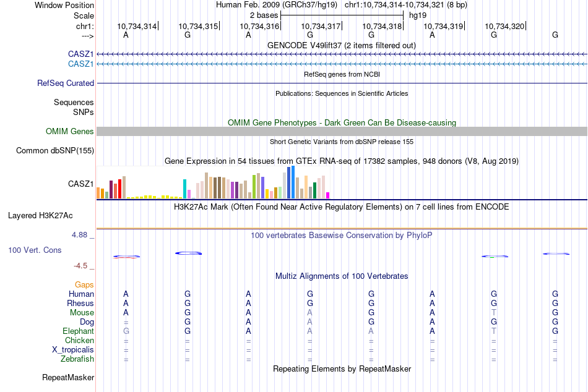Click the tallest bright blue GTEx bar
588x392 pixels.
(x=293, y=182)
